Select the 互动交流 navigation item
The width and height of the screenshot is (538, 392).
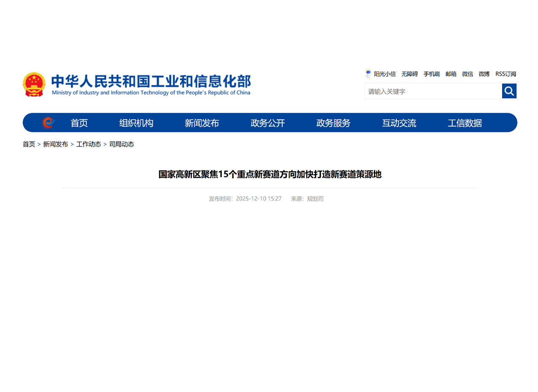[x=399, y=123]
